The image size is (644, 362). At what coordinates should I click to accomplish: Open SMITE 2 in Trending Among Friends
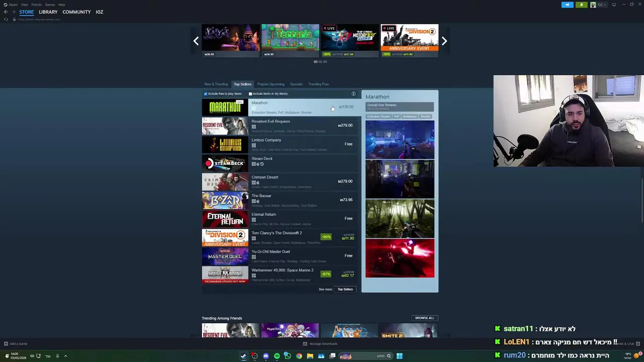(x=410, y=331)
